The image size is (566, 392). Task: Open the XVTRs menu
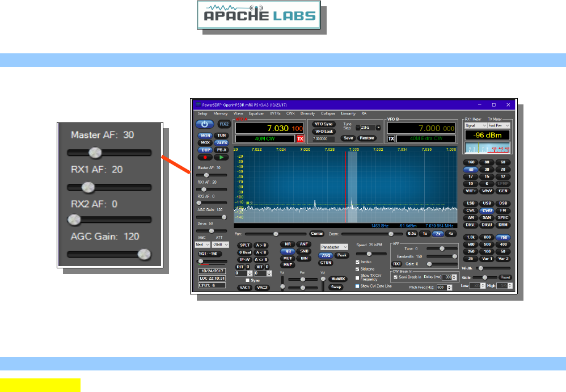click(x=275, y=113)
